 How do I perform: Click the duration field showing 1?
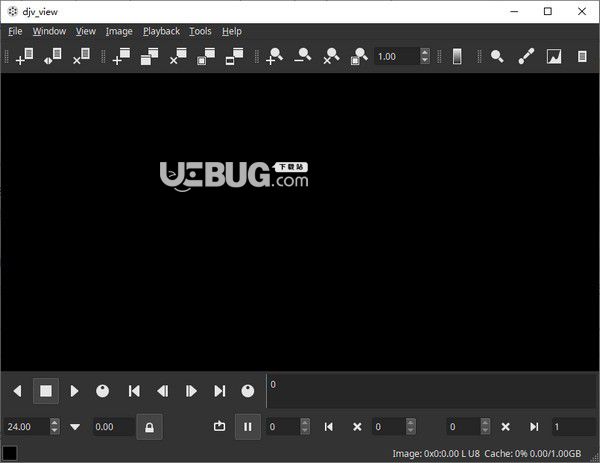pos(574,427)
